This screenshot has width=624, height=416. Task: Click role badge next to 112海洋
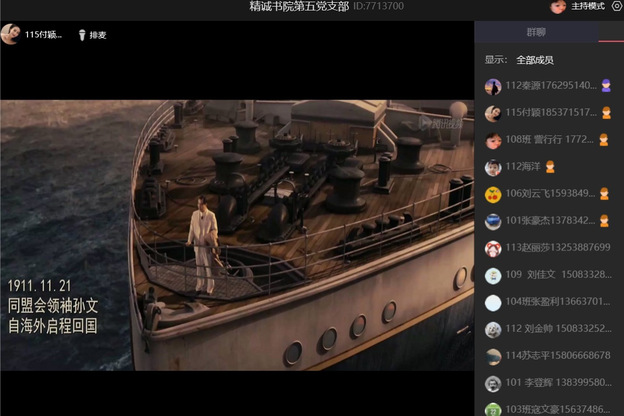coord(550,167)
